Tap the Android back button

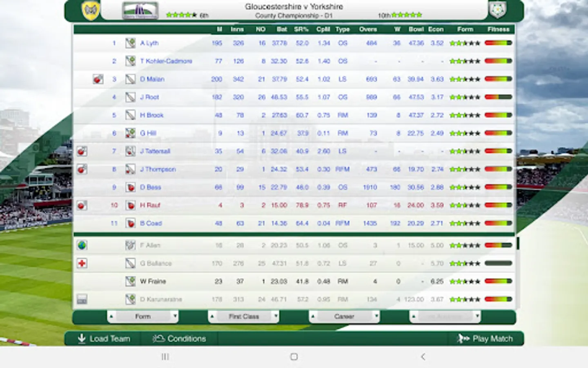423,357
